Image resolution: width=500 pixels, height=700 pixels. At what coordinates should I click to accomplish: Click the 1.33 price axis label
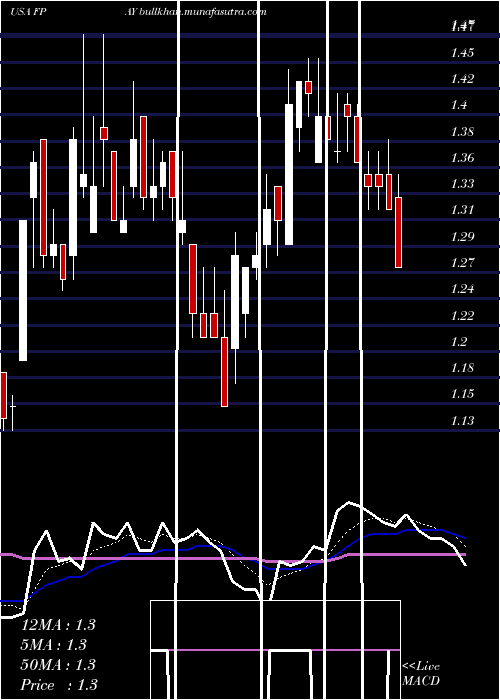pos(463,184)
